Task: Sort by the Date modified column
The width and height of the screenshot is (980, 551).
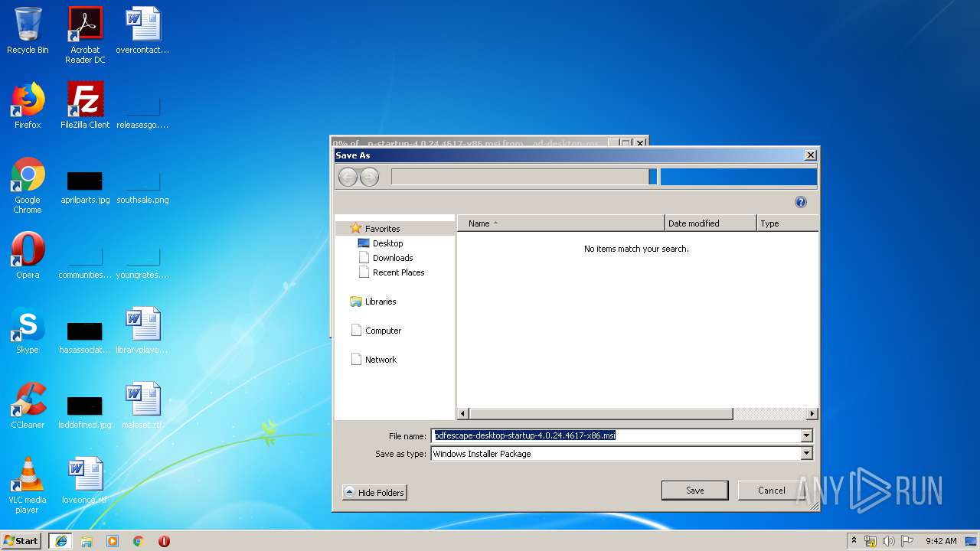Action: pos(710,223)
